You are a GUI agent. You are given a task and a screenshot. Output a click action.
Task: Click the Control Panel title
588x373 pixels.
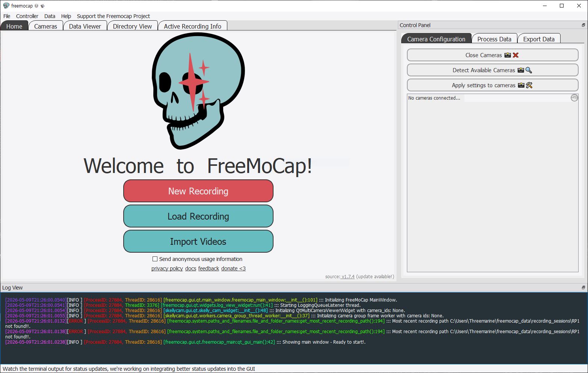pos(415,25)
